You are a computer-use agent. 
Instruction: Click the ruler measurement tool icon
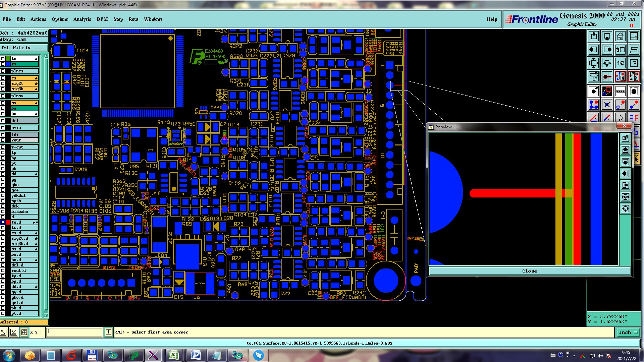[x=620, y=91]
